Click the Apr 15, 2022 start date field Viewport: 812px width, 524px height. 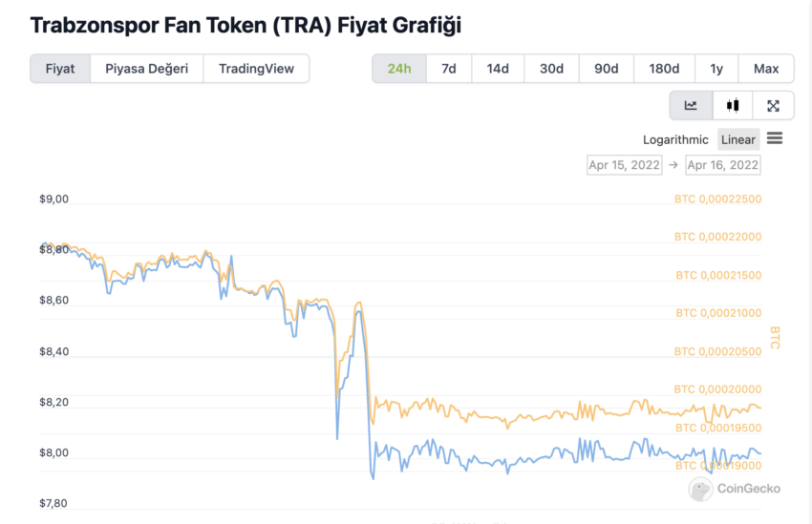coord(625,165)
